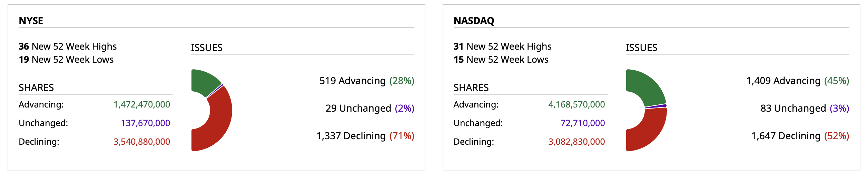Click the purple unchanged sliver in NASDAQ donut
This screenshot has height=184, width=868.
click(x=656, y=106)
